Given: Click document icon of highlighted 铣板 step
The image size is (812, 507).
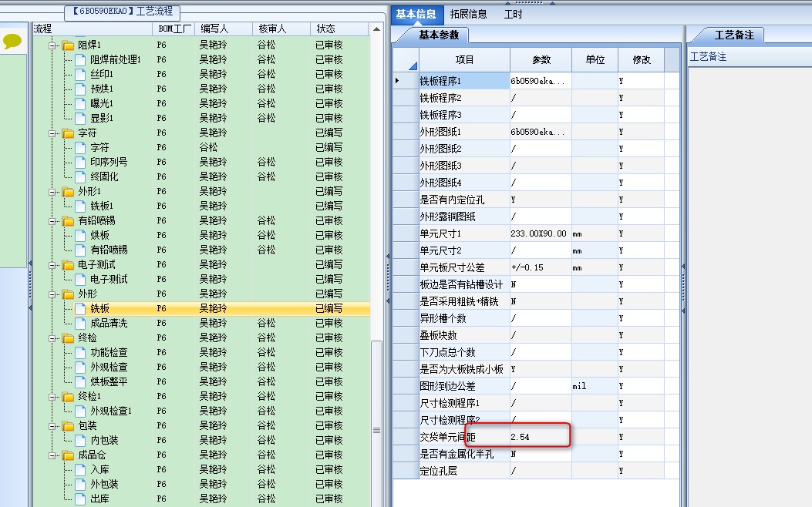Looking at the screenshot, I should click(x=80, y=308).
